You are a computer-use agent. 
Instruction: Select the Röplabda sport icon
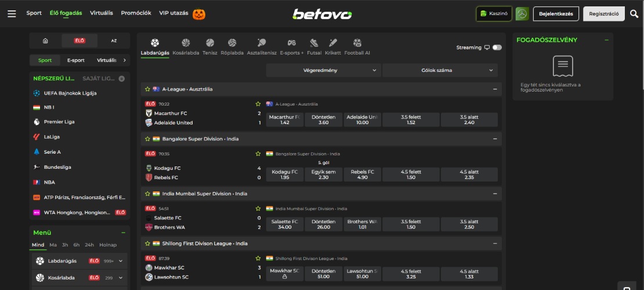(x=232, y=43)
